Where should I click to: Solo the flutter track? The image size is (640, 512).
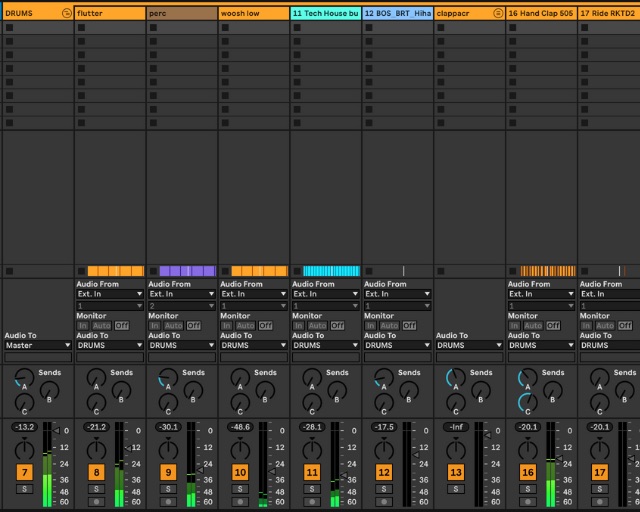point(96,488)
